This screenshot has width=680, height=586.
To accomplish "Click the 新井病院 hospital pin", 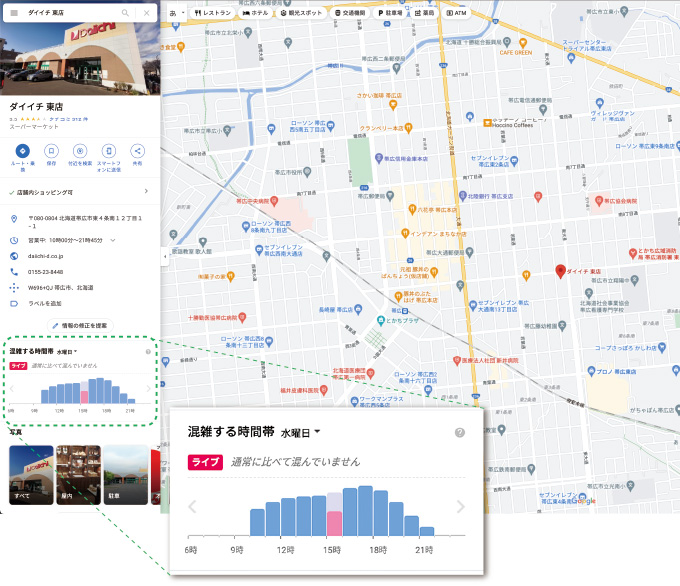I will [456, 360].
